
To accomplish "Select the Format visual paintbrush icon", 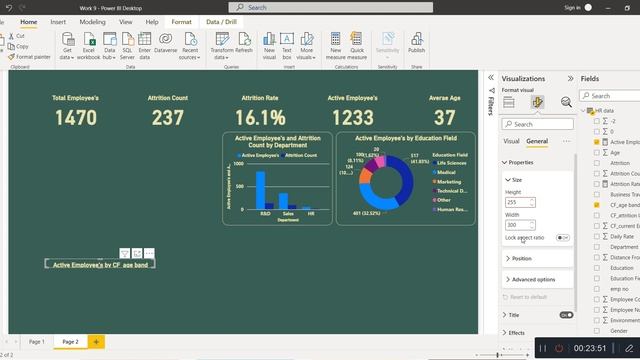I will point(538,102).
